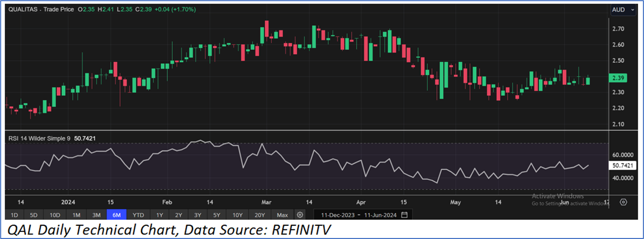Image resolution: width=644 pixels, height=239 pixels.
Task: Select the 5D time range
Action: [34, 215]
